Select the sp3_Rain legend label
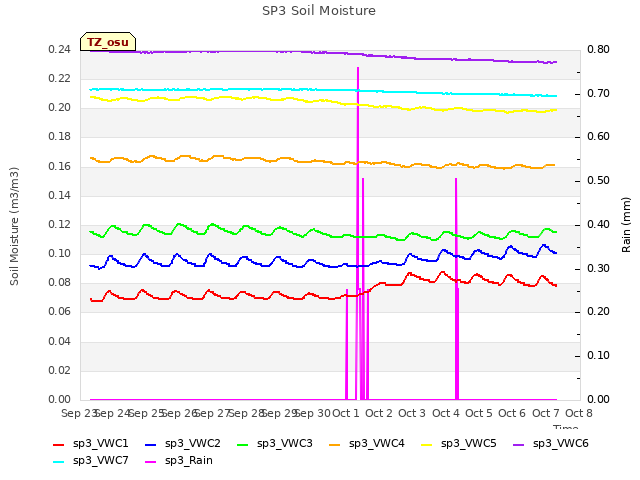Screen dimensions: 640x480 [x=189, y=461]
